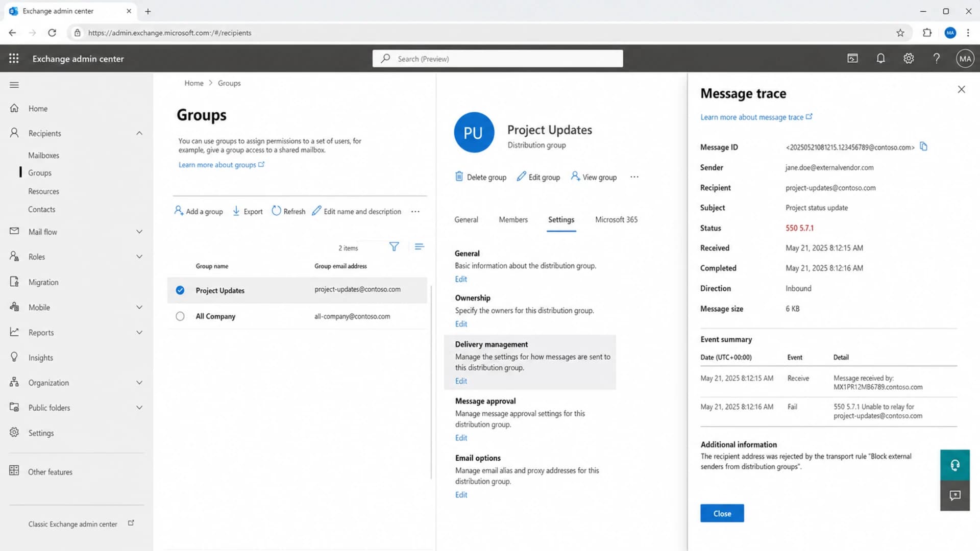Switch to the General tab

click(466, 220)
